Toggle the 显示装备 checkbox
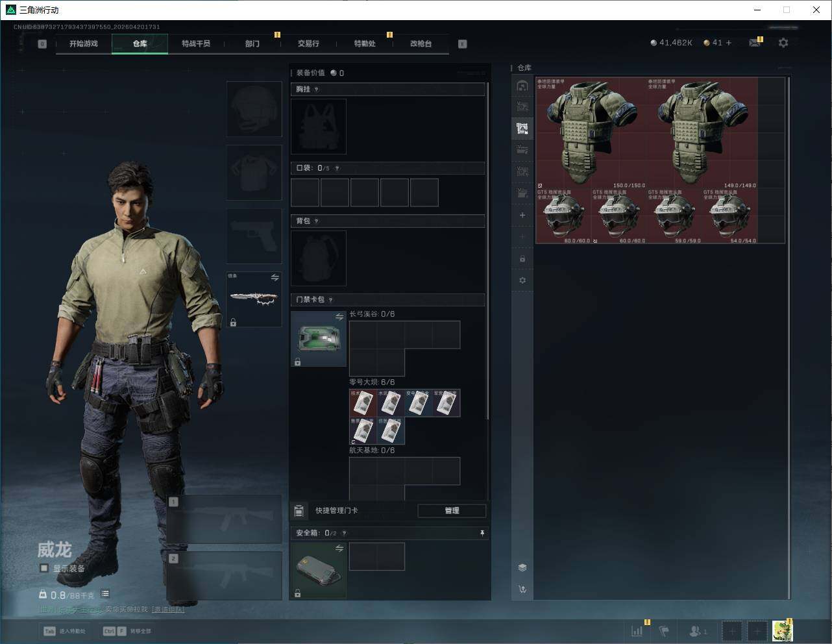832x644 pixels. tap(44, 568)
